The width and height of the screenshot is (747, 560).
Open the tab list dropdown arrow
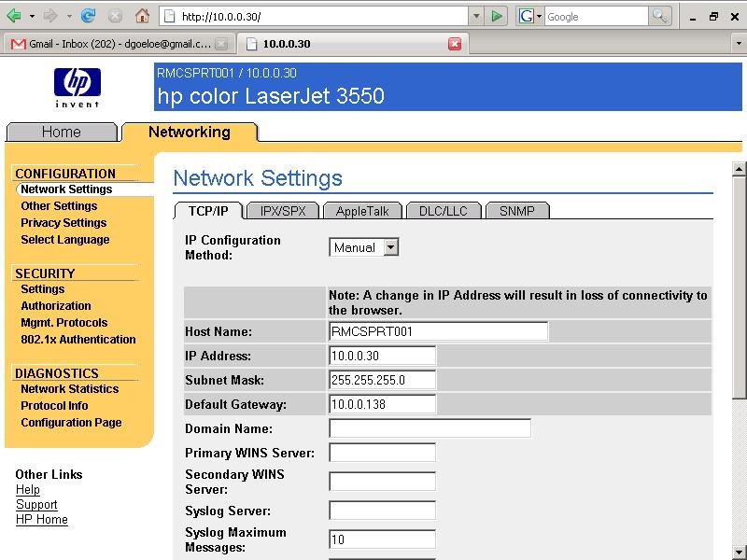coord(739,44)
